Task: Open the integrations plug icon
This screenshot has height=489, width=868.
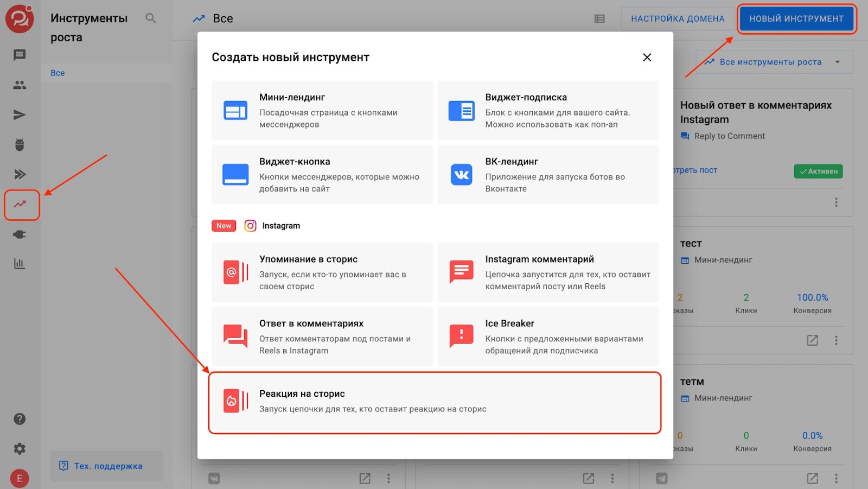Action: [x=20, y=234]
